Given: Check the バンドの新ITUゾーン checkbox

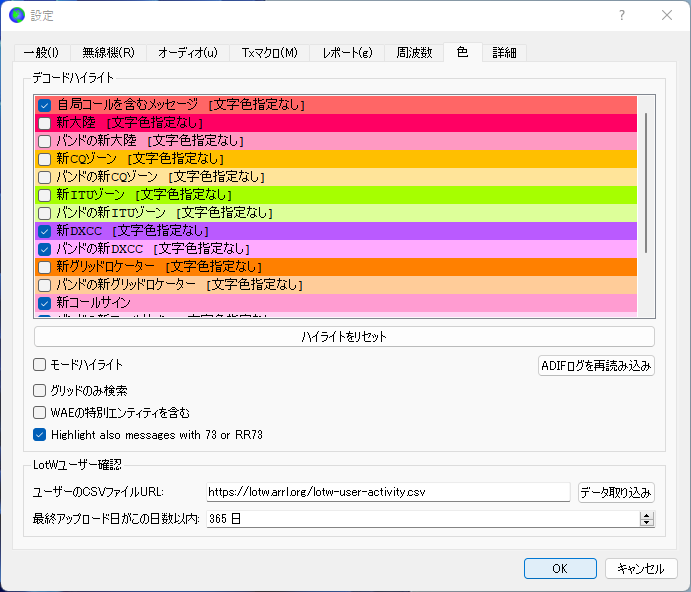Looking at the screenshot, I should [45, 213].
